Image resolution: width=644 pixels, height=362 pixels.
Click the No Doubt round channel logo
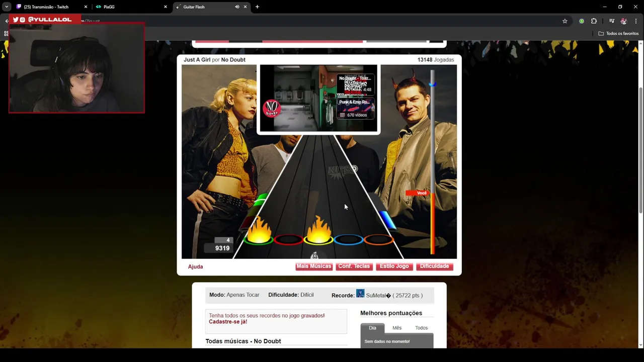(x=272, y=109)
